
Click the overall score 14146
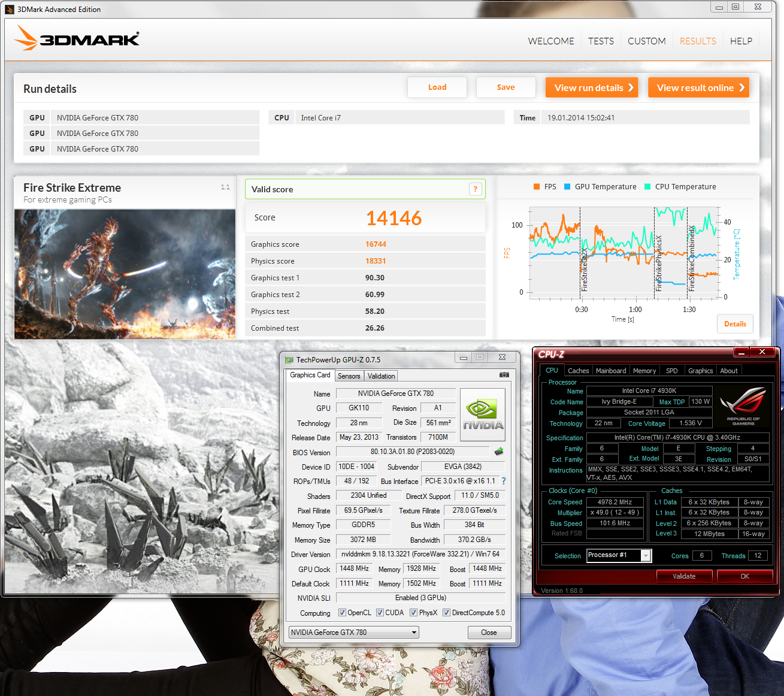tap(393, 218)
